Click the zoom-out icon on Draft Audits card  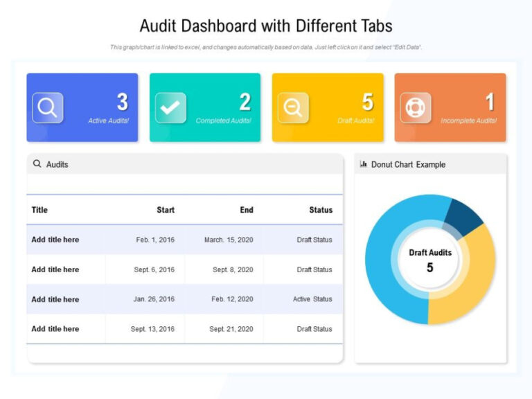(293, 108)
